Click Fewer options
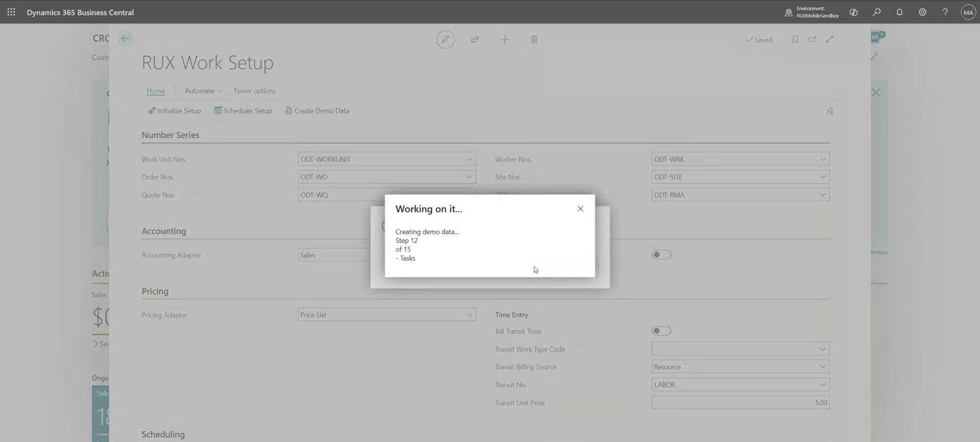Image resolution: width=980 pixels, height=442 pixels. tap(255, 91)
